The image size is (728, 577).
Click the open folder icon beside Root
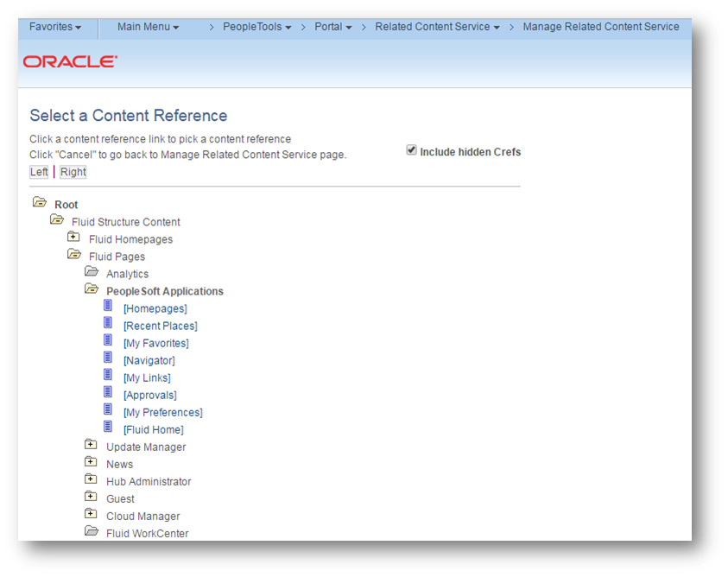[39, 202]
